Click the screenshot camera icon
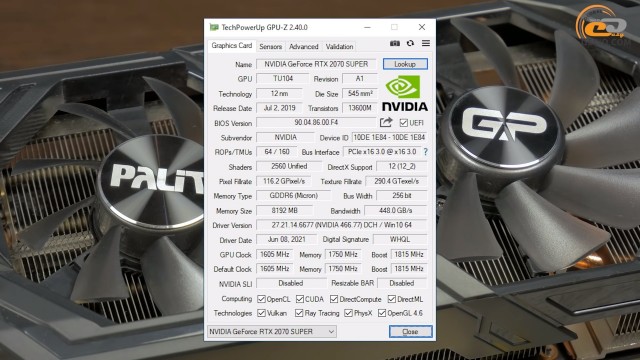The height and width of the screenshot is (360, 640). click(x=395, y=43)
